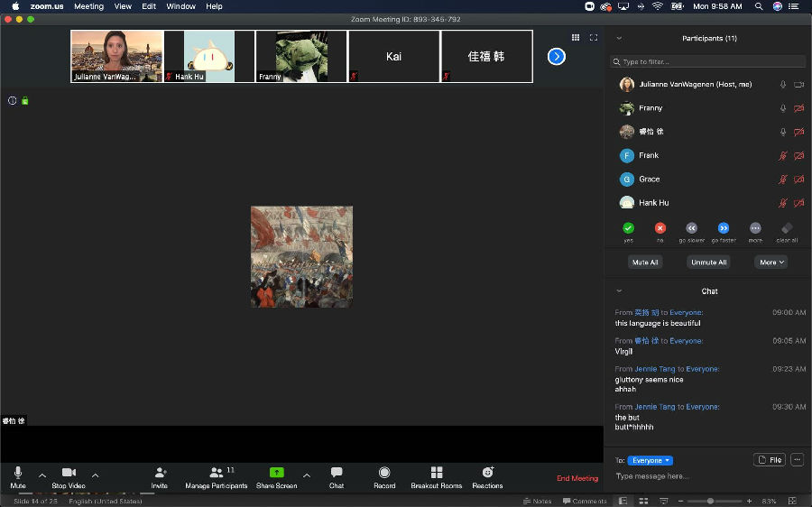Stop Video camera icon in toolbar
This screenshot has width=812, height=507.
69,473
